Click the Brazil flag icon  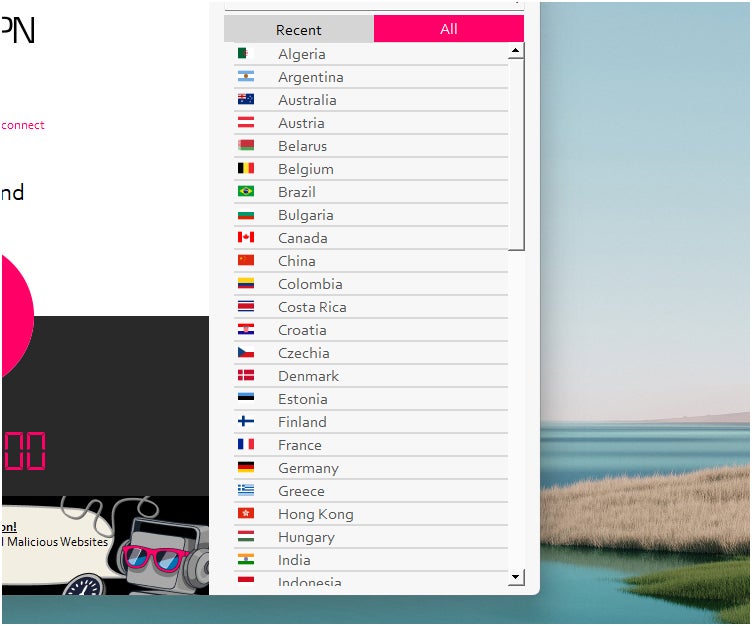[246, 191]
